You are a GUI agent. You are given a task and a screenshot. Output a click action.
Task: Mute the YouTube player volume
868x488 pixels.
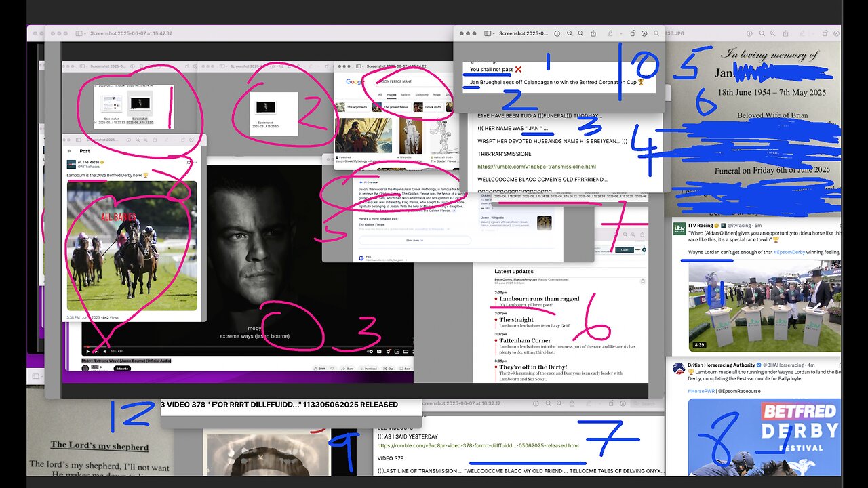[105, 352]
